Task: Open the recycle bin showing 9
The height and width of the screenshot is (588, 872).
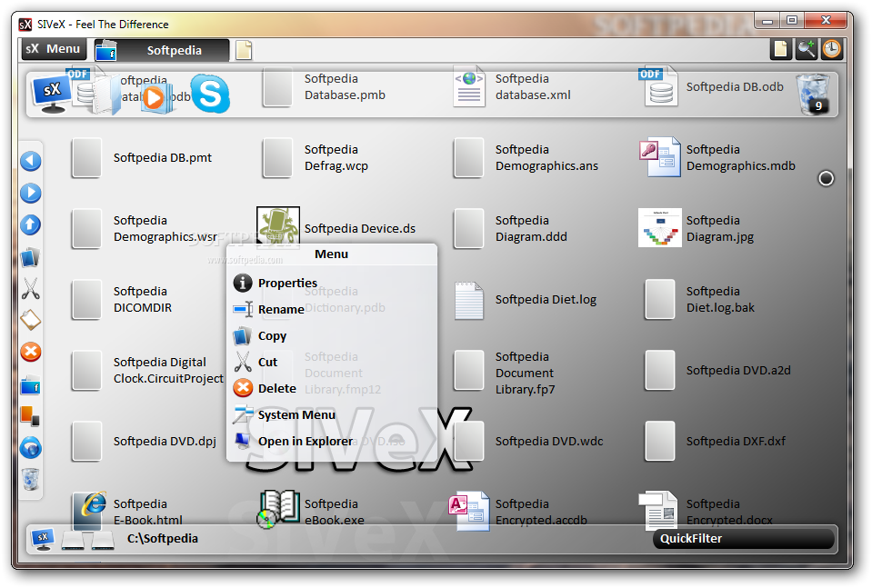Action: click(813, 95)
